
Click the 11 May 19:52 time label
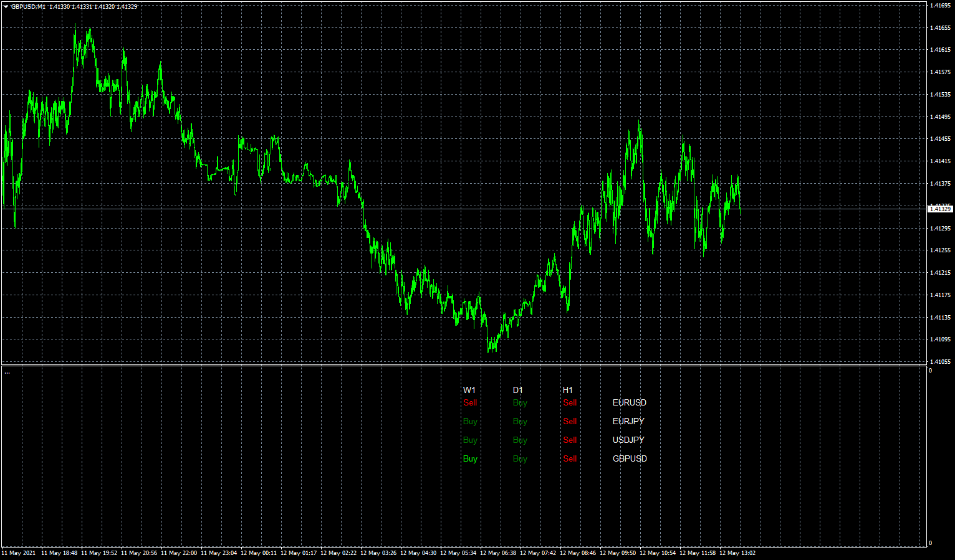pyautogui.click(x=99, y=553)
